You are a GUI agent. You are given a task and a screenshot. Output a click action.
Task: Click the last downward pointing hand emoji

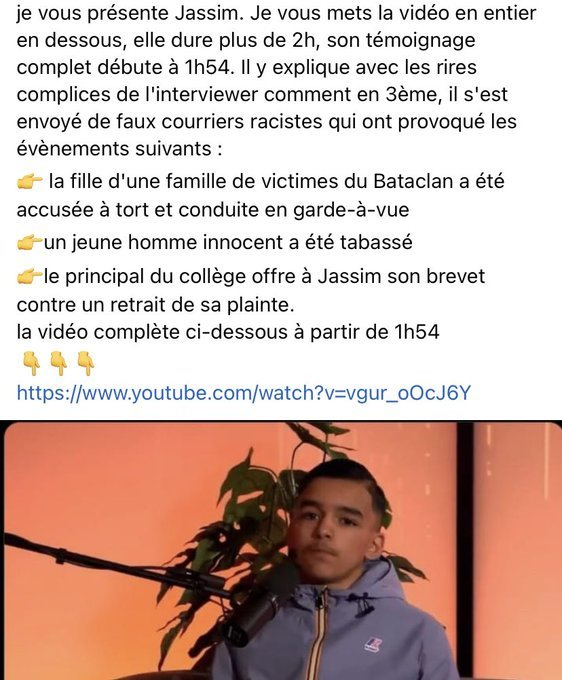86,363
